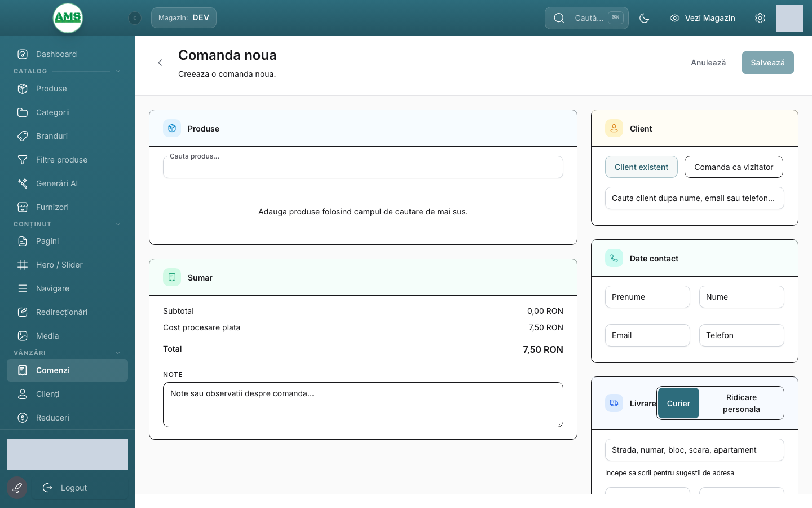Image resolution: width=812 pixels, height=508 pixels.
Task: Open settings with the gear icon
Action: pos(760,18)
